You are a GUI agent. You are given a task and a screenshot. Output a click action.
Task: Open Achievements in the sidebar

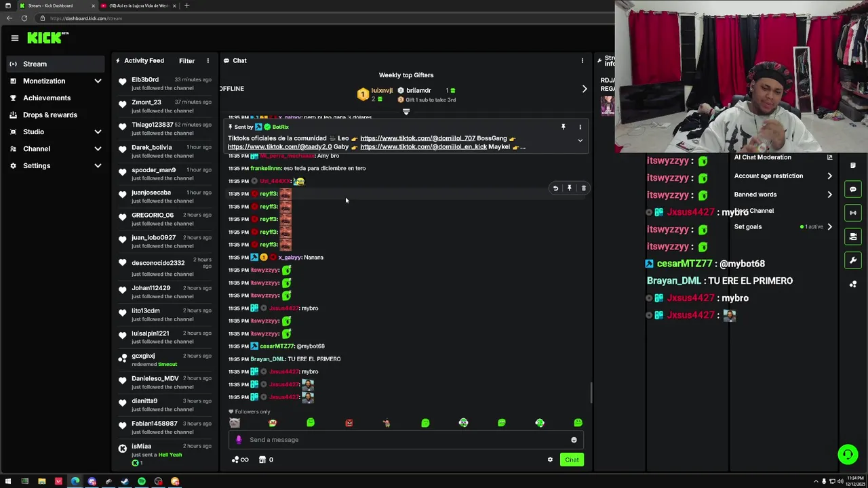(x=56, y=98)
